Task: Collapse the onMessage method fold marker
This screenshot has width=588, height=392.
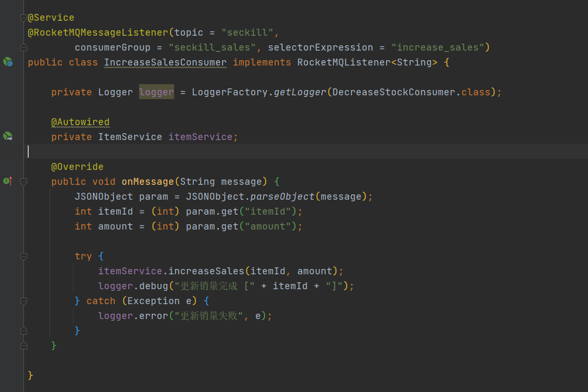Action: point(23,182)
